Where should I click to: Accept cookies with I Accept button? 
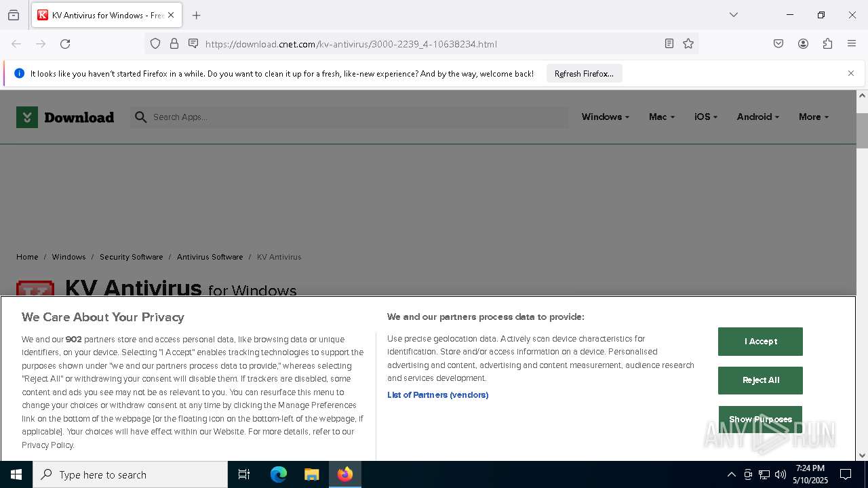[x=760, y=342]
